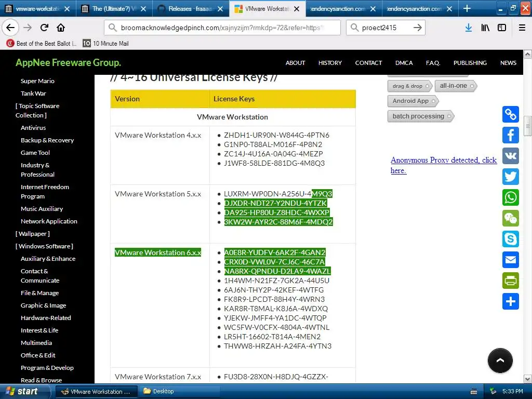
Task: Click key 'ZHDH1-UR90N-W844G-4PTN6'
Action: pos(276,135)
